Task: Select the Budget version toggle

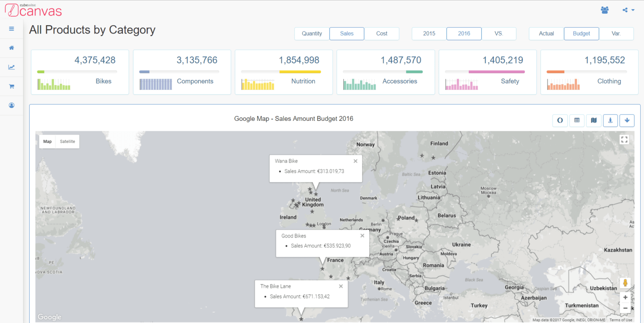Action: pos(582,34)
